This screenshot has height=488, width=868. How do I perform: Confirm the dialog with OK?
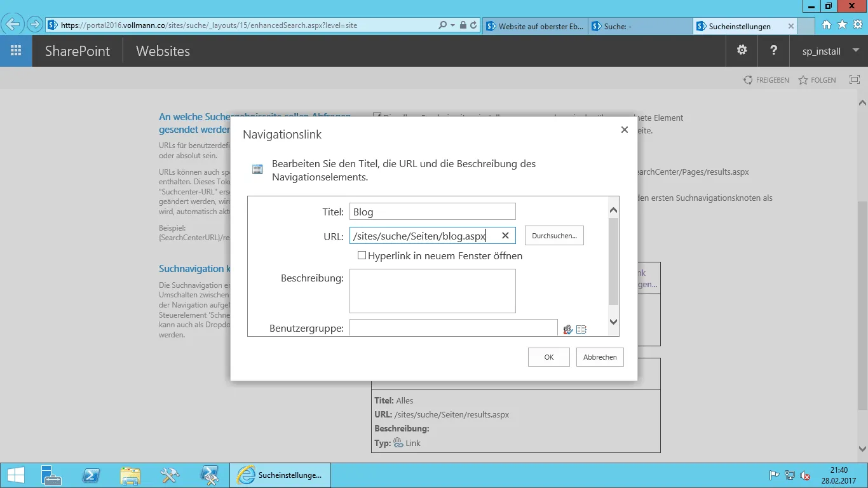point(549,357)
